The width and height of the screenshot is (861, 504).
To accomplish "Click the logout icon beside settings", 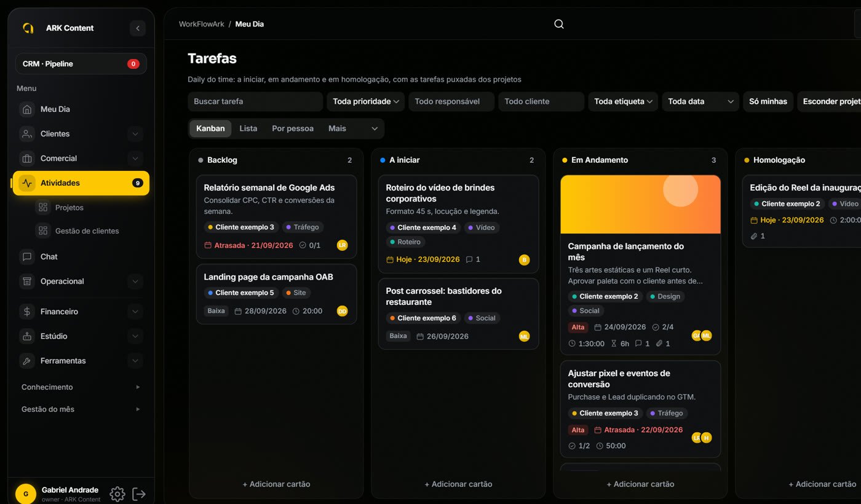I will 139,494.
